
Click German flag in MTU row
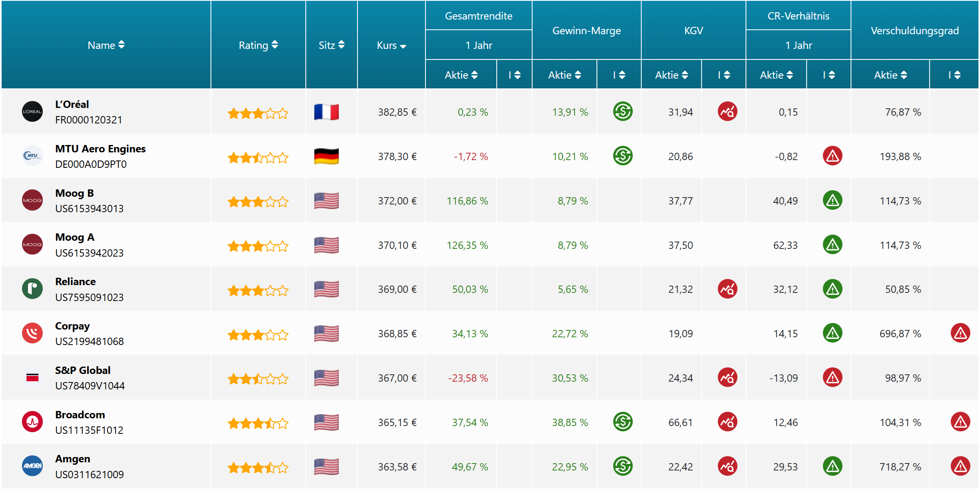[x=326, y=156]
